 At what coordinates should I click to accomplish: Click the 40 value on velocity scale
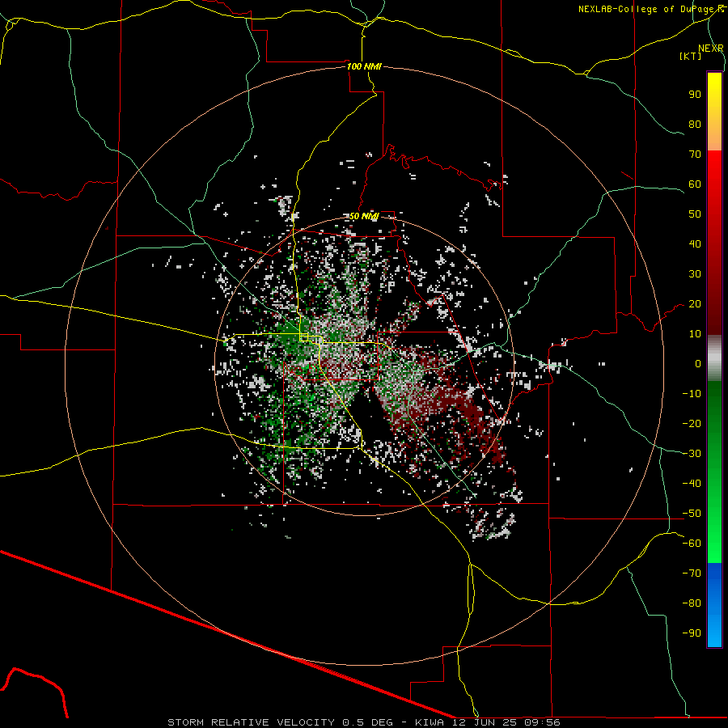click(695, 244)
